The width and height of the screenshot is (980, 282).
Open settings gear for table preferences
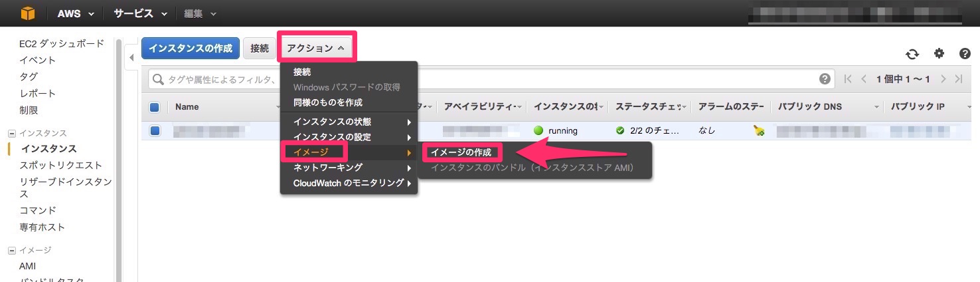click(x=939, y=54)
